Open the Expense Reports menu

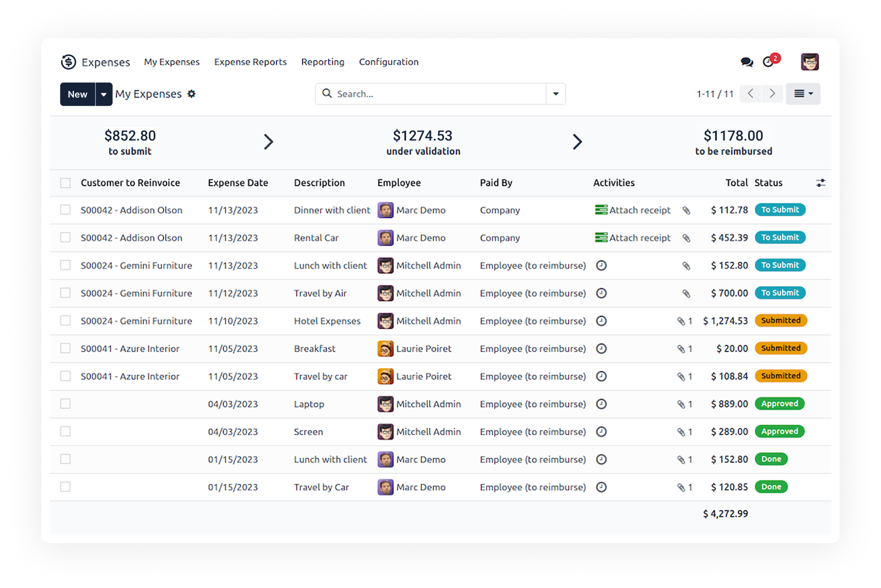click(251, 62)
